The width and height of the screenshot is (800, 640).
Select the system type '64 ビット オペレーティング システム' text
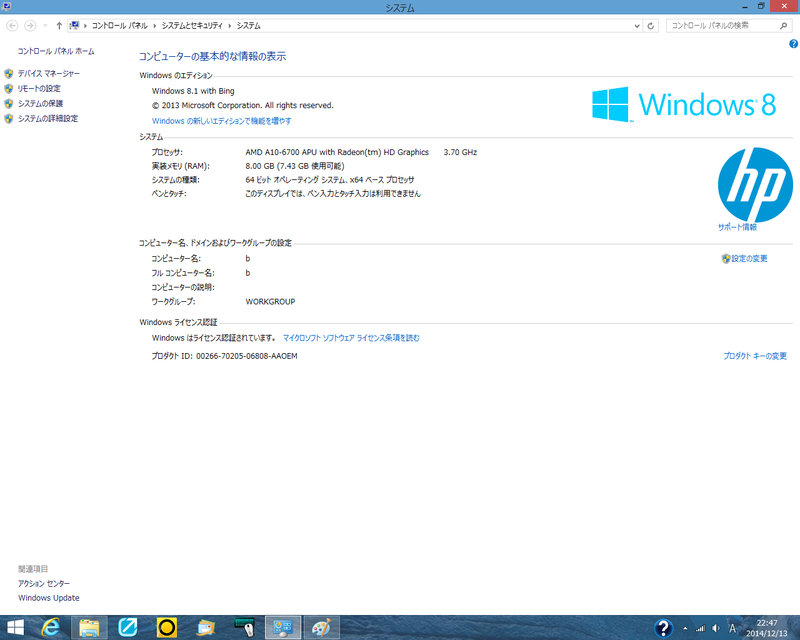(293, 180)
